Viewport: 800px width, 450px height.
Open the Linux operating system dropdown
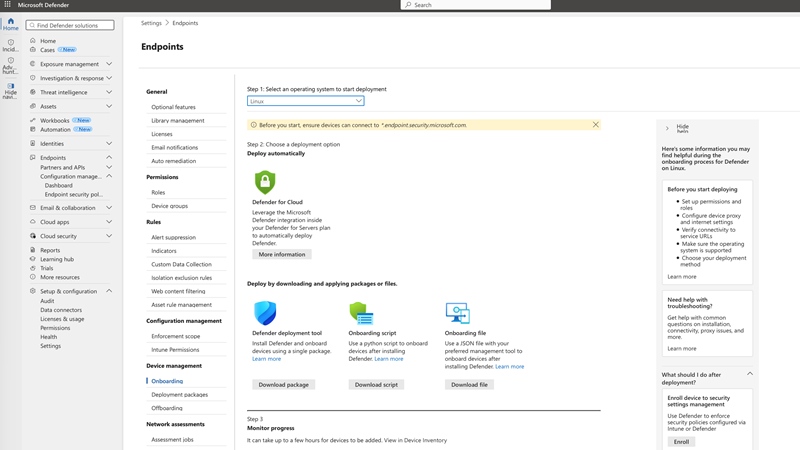pyautogui.click(x=306, y=101)
